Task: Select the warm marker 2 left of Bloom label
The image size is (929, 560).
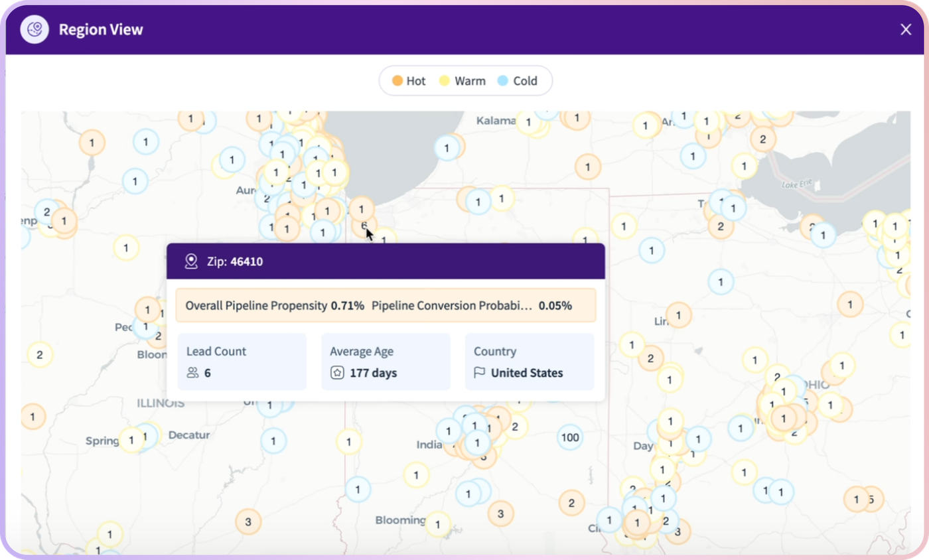Action: (x=40, y=354)
